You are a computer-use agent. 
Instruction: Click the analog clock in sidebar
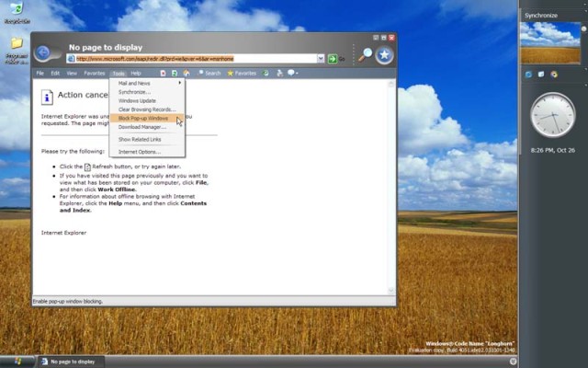point(552,115)
